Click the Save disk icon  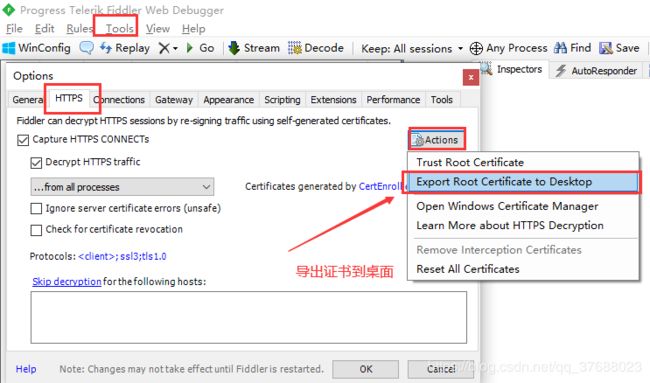point(606,48)
